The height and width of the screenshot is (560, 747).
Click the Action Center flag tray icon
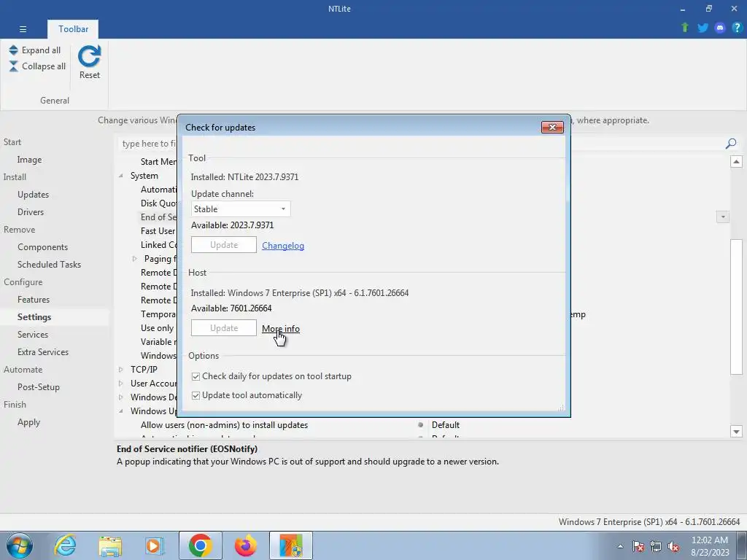638,546
